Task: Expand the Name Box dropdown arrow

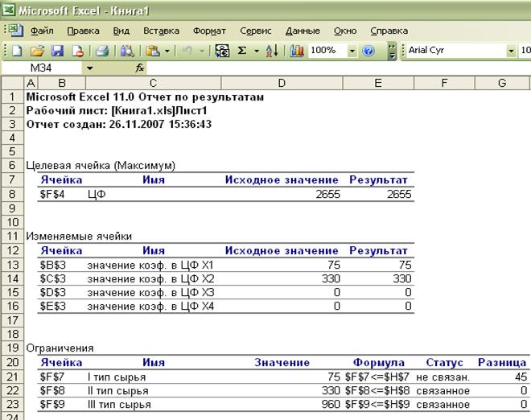Action: coord(89,68)
